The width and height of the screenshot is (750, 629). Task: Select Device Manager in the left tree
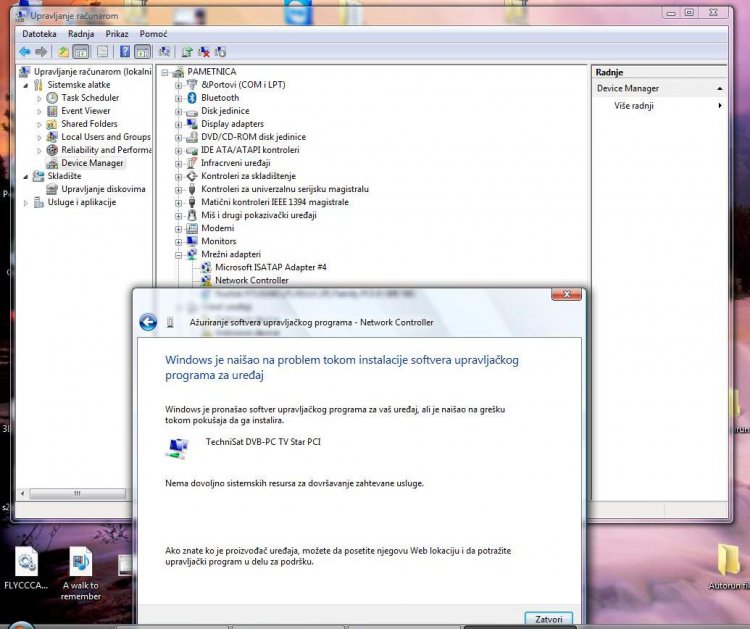tap(92, 163)
